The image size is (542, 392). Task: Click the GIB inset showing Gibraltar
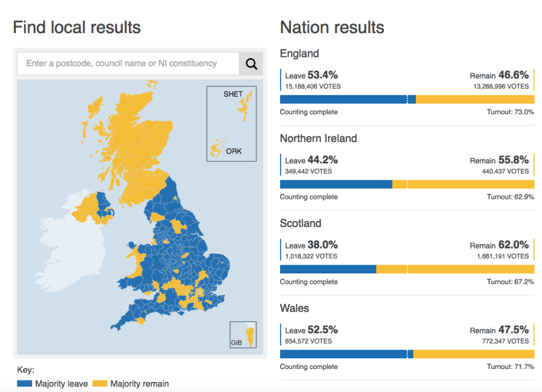click(244, 336)
